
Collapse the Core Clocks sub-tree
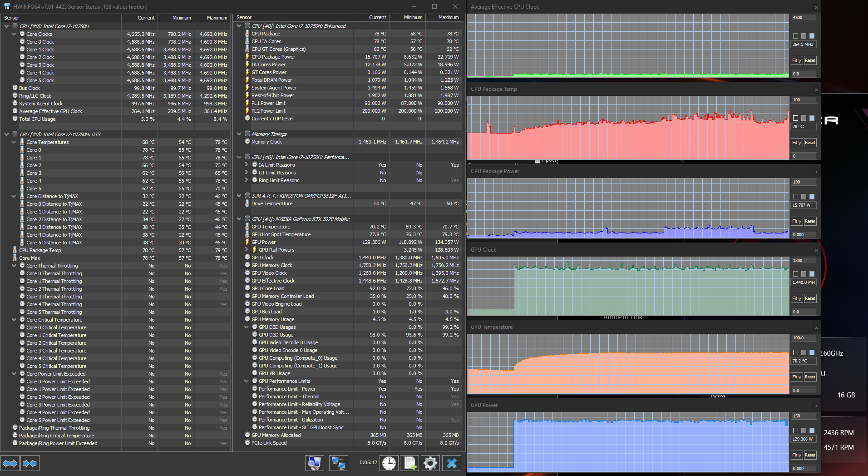[x=14, y=34]
